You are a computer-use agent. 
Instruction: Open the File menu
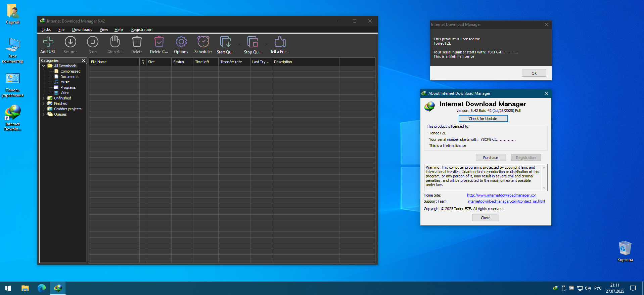click(x=61, y=30)
